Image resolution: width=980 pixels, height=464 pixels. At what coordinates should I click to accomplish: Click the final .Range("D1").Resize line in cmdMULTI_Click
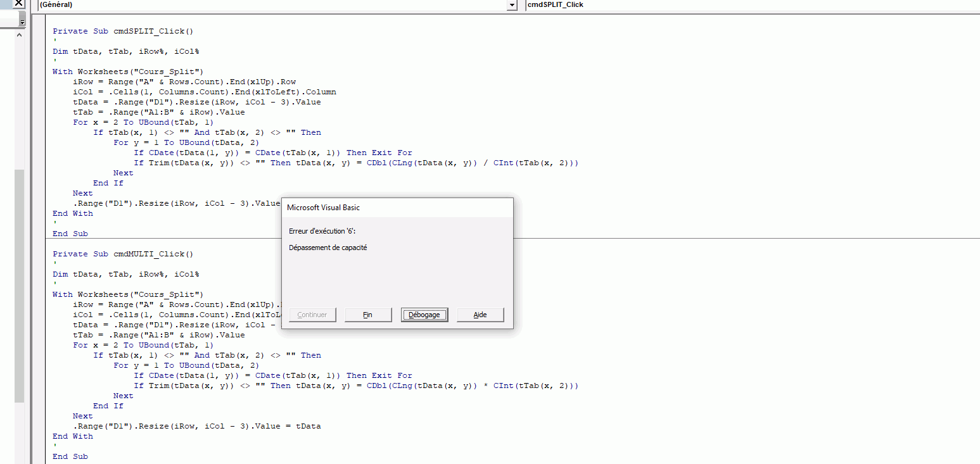(x=197, y=426)
